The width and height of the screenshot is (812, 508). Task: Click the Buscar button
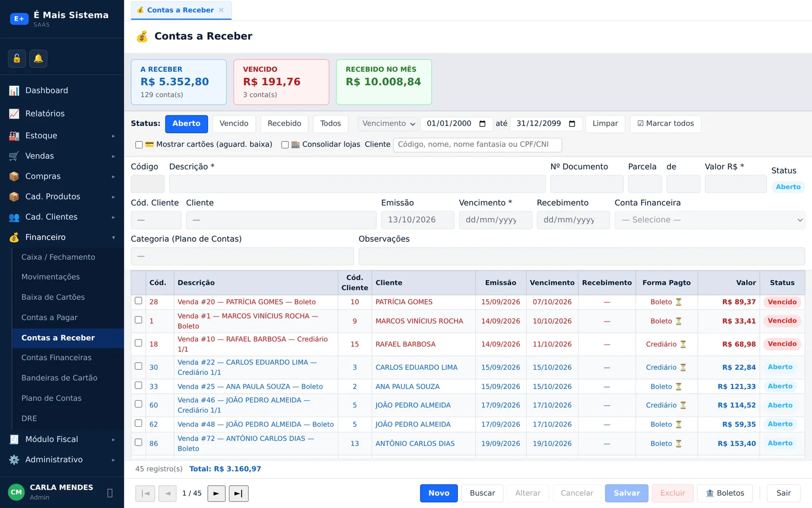482,493
